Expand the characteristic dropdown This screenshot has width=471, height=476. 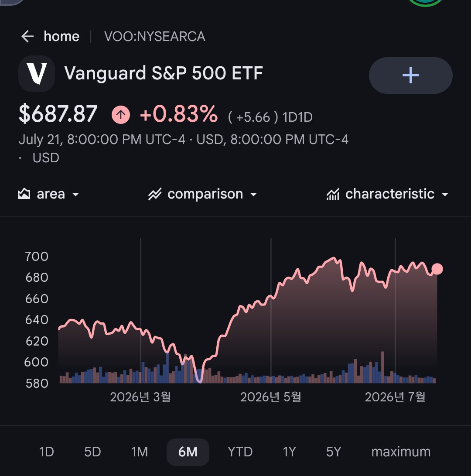(x=445, y=195)
